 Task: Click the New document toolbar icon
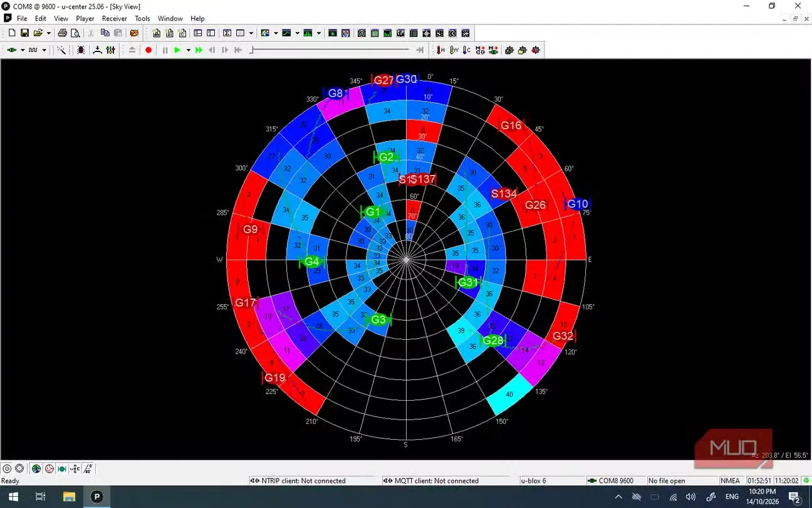coord(12,33)
